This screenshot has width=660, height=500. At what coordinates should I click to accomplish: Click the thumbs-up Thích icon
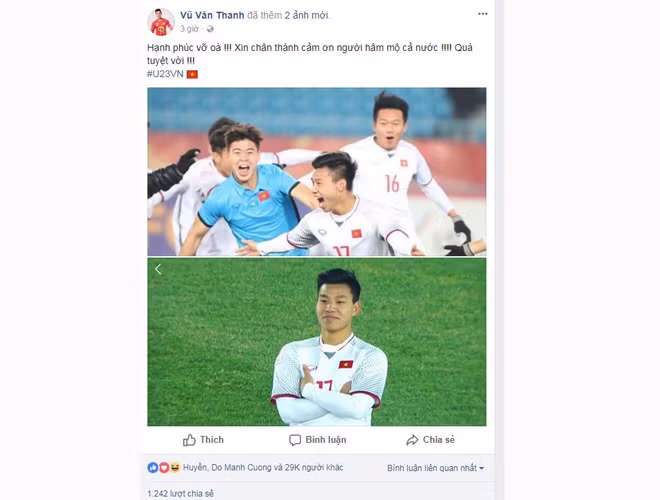pos(189,440)
